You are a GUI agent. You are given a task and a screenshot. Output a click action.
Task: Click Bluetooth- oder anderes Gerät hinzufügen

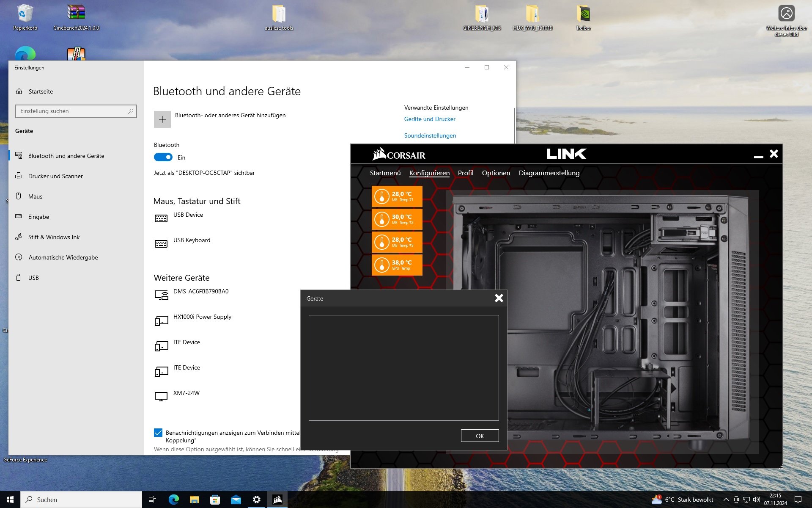[x=220, y=119]
